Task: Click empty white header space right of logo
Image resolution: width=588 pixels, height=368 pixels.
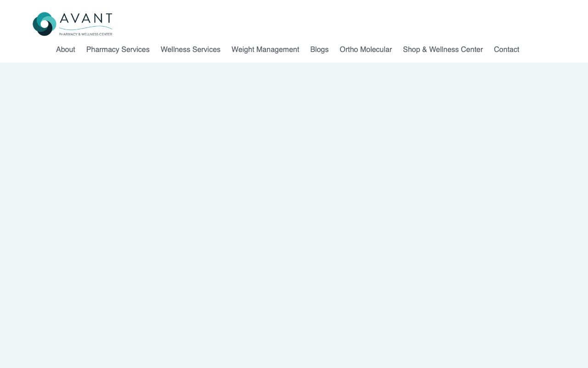Action: click(x=322, y=21)
